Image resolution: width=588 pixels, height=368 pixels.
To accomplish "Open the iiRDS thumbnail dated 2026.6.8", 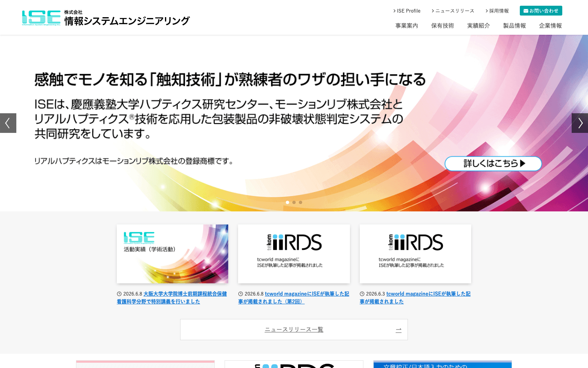I will pos(294,254).
